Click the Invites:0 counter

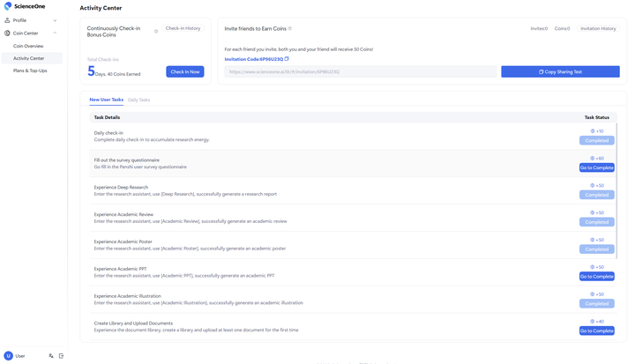(539, 28)
